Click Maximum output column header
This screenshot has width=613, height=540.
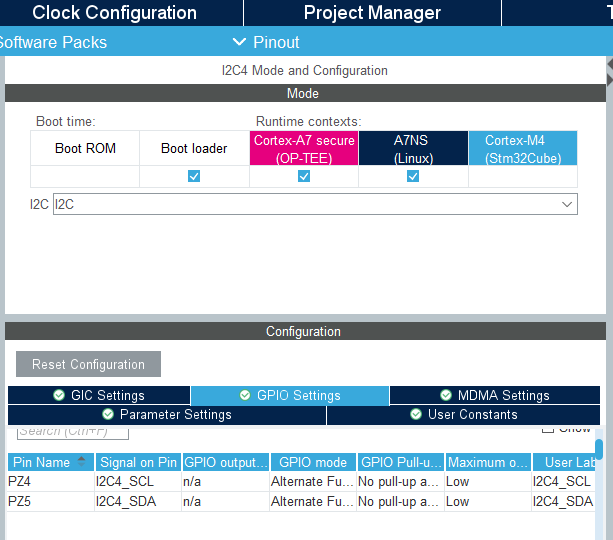(488, 462)
